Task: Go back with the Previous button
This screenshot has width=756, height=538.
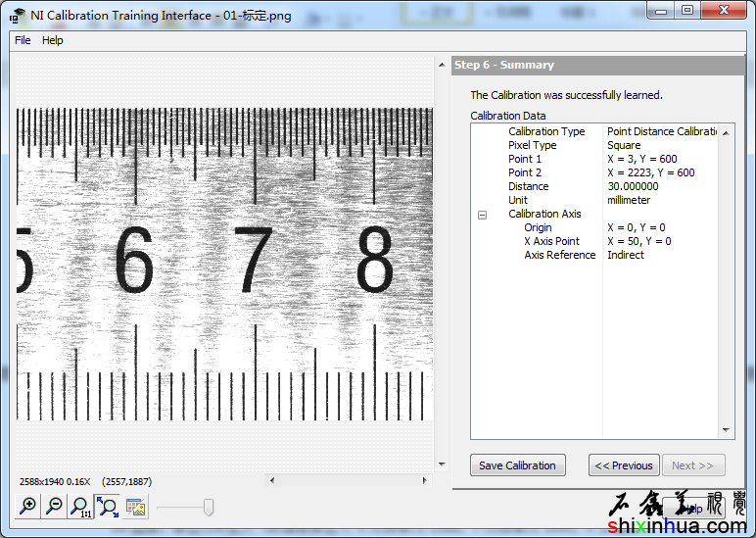Action: (624, 465)
